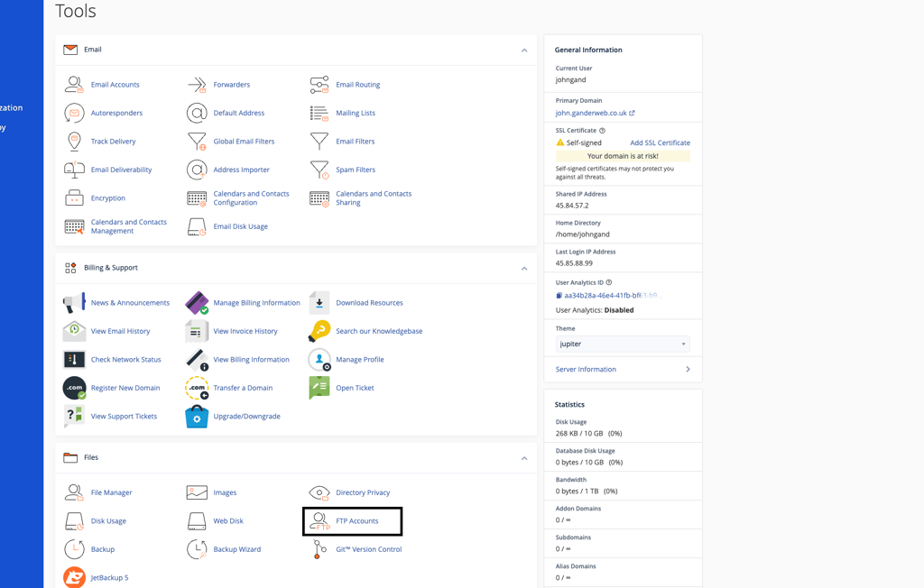The image size is (924, 588).
Task: Open the Email Filters link
Action: [356, 142]
